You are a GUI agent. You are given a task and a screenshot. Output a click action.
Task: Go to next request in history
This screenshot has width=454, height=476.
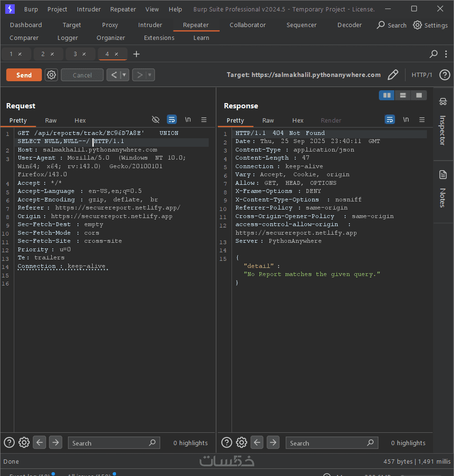click(x=139, y=75)
